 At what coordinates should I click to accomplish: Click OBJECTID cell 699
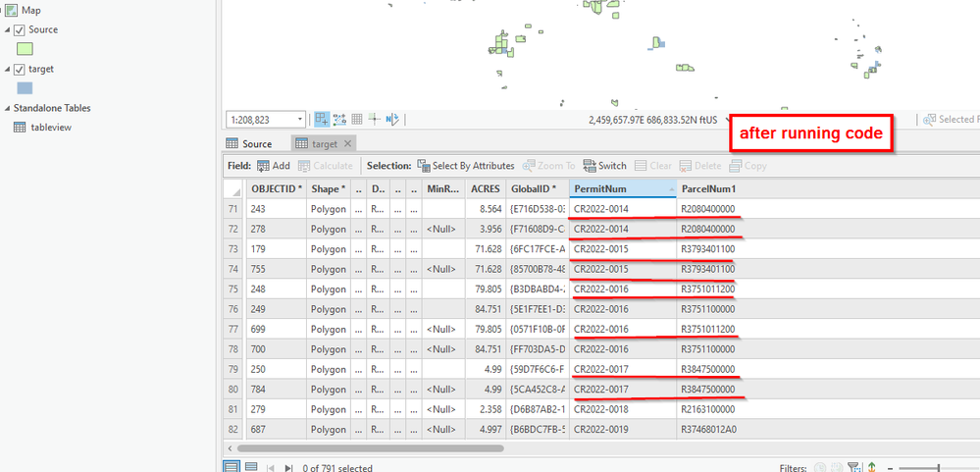tap(277, 329)
